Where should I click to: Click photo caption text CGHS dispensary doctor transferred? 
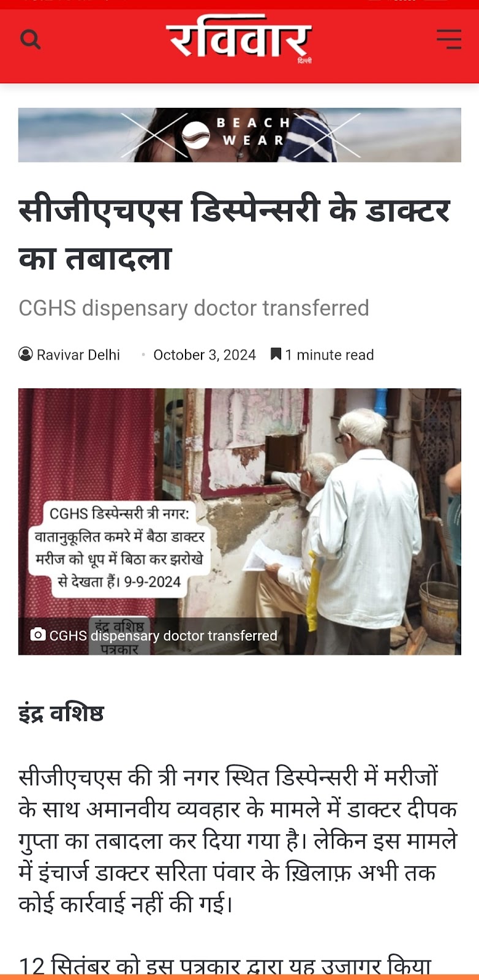(x=163, y=636)
